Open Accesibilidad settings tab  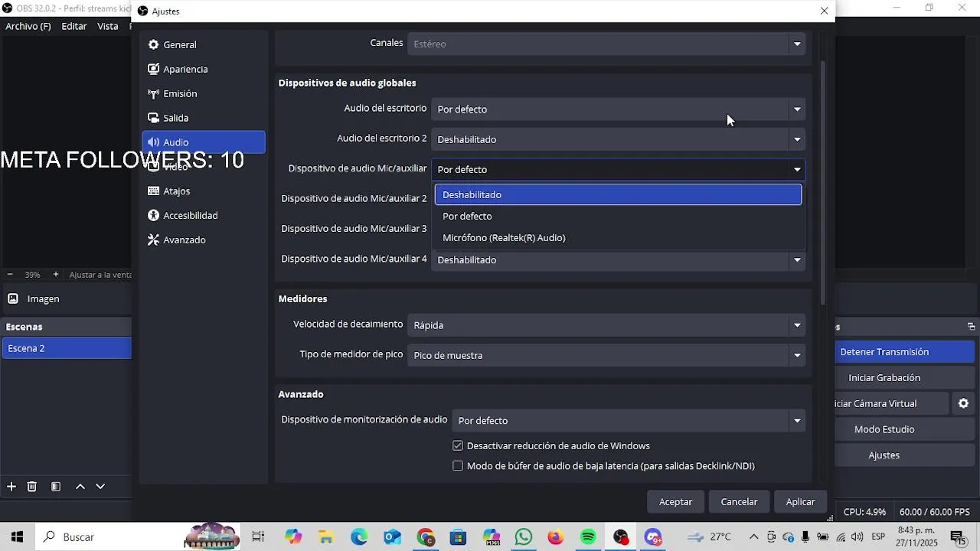(203, 216)
